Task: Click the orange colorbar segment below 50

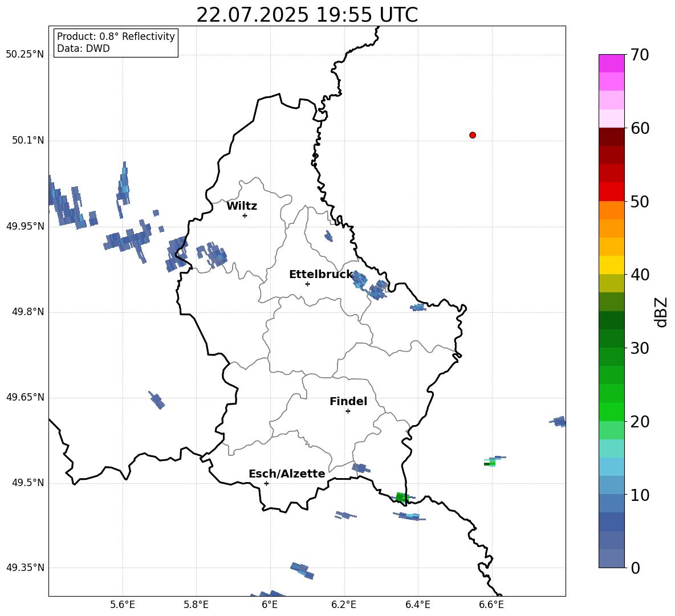Action: [611, 210]
